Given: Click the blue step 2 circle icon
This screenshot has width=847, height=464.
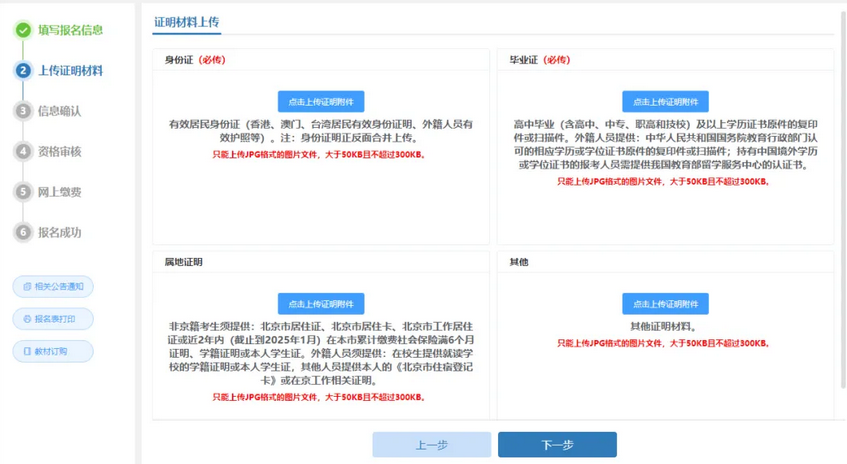Looking at the screenshot, I should (x=23, y=71).
